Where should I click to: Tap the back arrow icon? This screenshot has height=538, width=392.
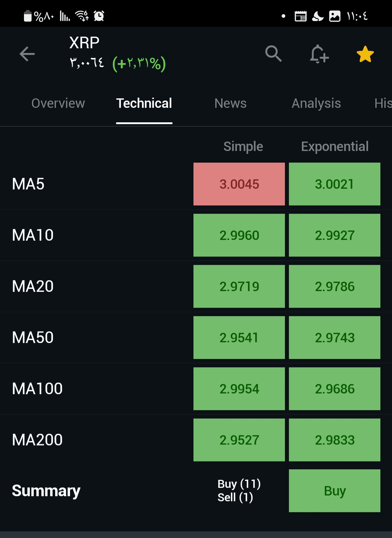tap(27, 54)
